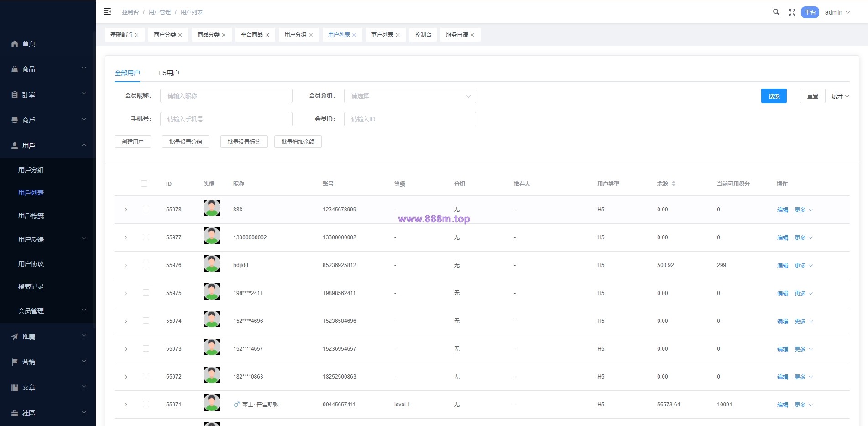The height and width of the screenshot is (426, 868).
Task: Check the row checkbox for ID 55978
Action: pos(146,209)
